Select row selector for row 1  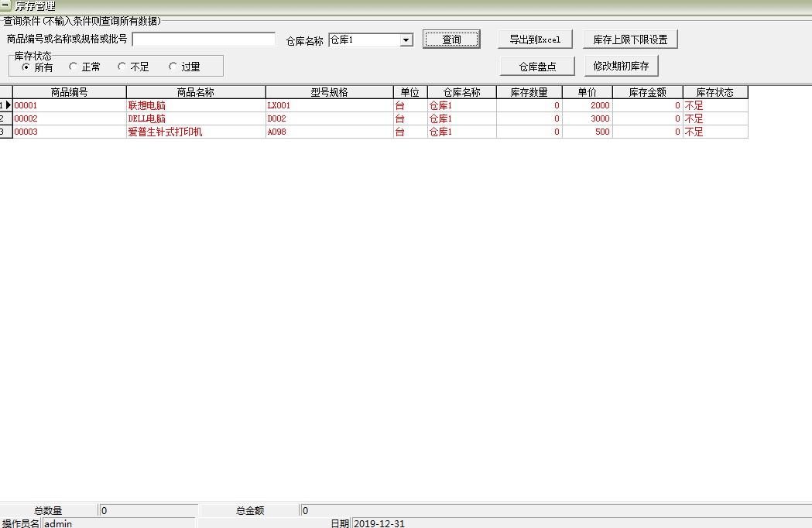(5, 105)
